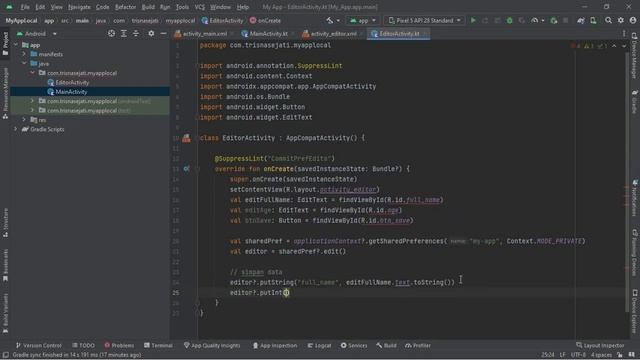Image resolution: width=640 pixels, height=360 pixels.
Task: Click the onCreate breadcrumb in navigation bar
Action: click(x=265, y=20)
